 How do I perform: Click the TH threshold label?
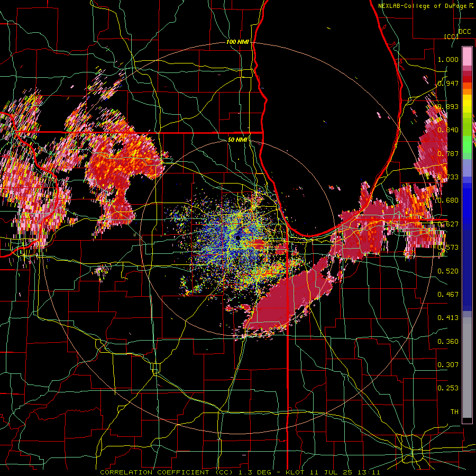tap(454, 411)
